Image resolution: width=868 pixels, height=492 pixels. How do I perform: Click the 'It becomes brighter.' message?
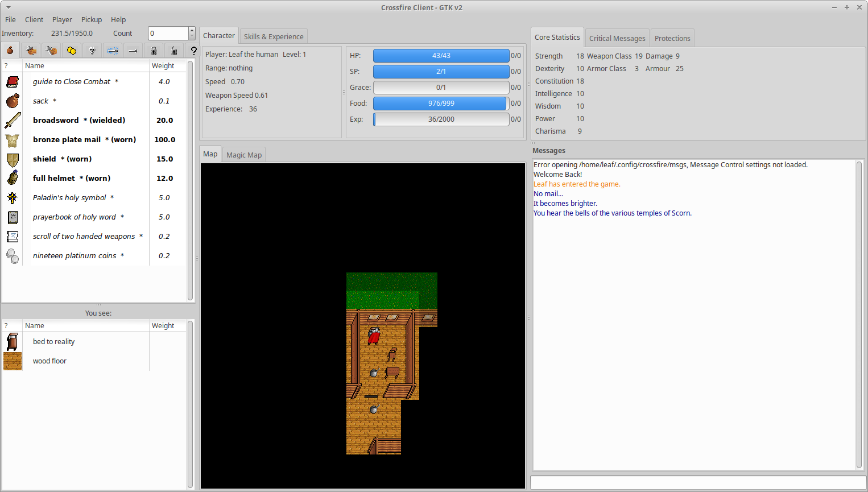[x=565, y=204]
